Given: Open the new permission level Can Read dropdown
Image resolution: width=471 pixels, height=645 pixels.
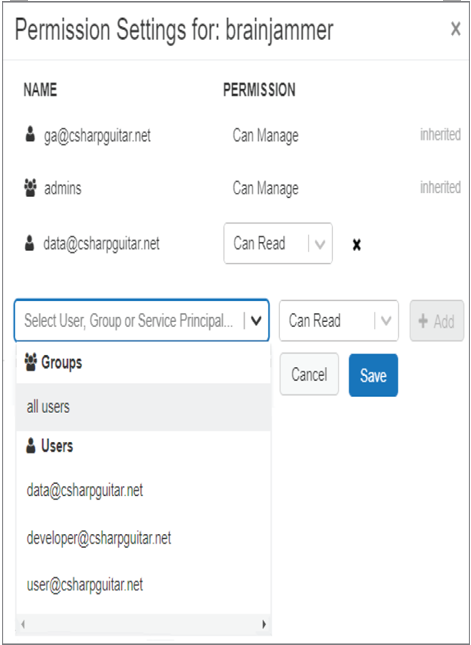Looking at the screenshot, I should [339, 320].
